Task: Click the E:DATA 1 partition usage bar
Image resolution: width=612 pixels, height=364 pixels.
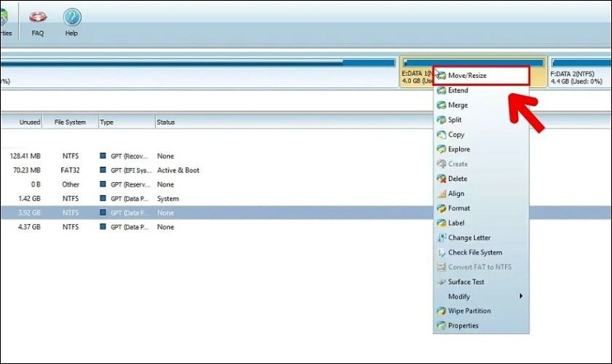Action: coord(417,60)
